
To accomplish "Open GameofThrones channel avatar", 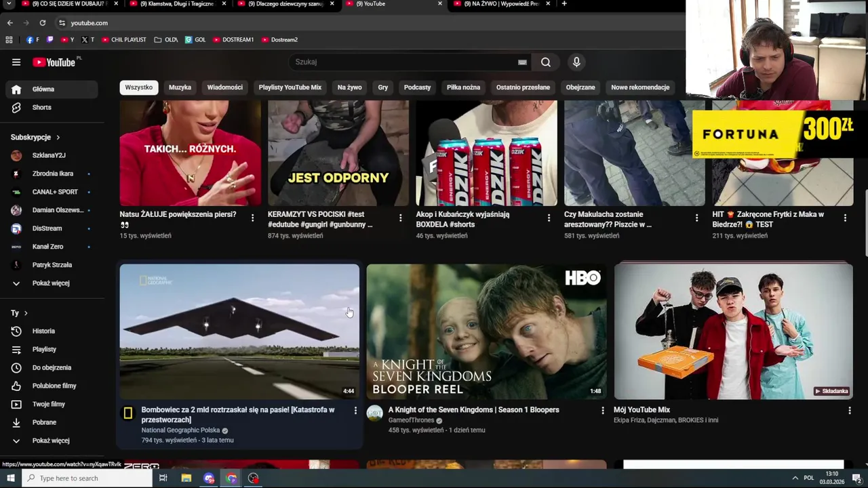I will [x=374, y=413].
